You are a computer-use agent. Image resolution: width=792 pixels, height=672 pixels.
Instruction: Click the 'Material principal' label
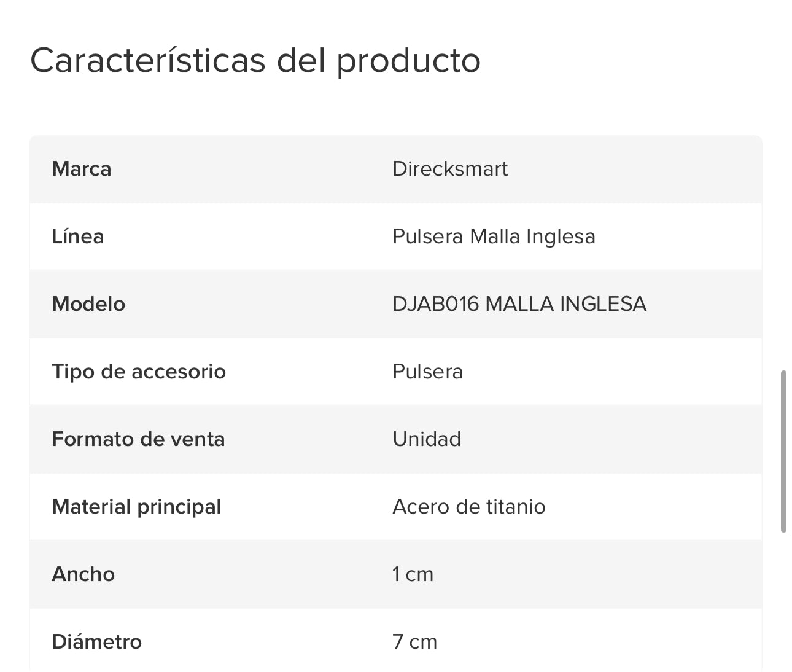click(x=136, y=507)
